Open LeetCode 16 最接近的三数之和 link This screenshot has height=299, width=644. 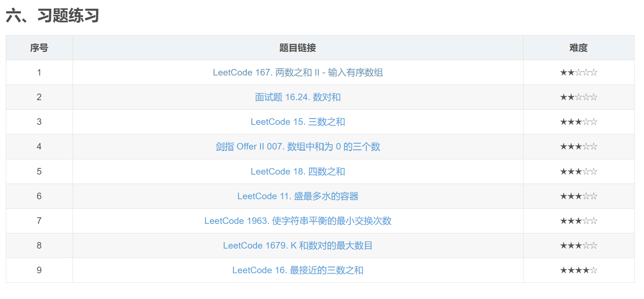click(x=298, y=270)
